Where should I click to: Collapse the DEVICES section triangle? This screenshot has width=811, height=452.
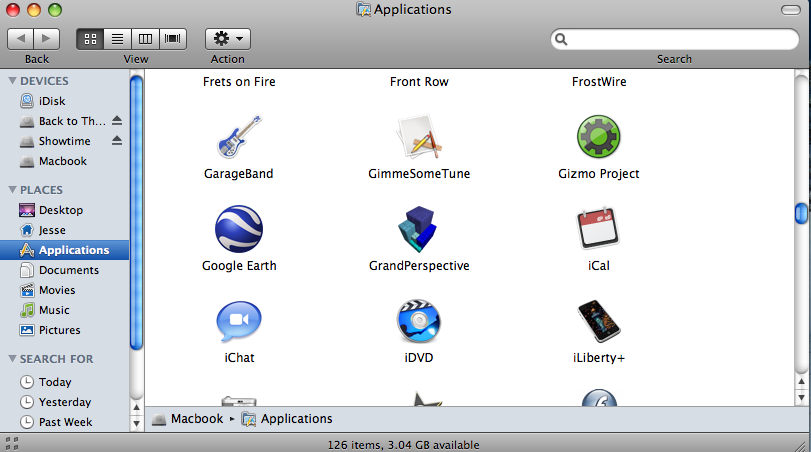[x=12, y=81]
